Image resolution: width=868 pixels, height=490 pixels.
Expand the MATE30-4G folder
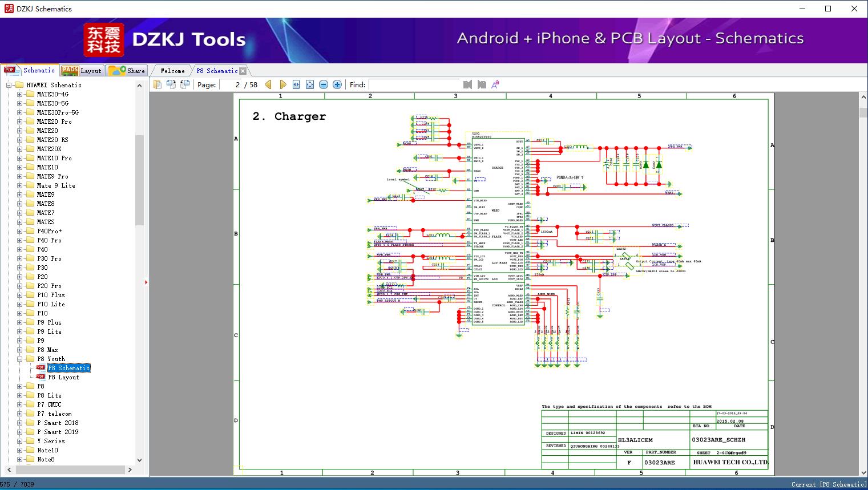pyautogui.click(x=20, y=94)
